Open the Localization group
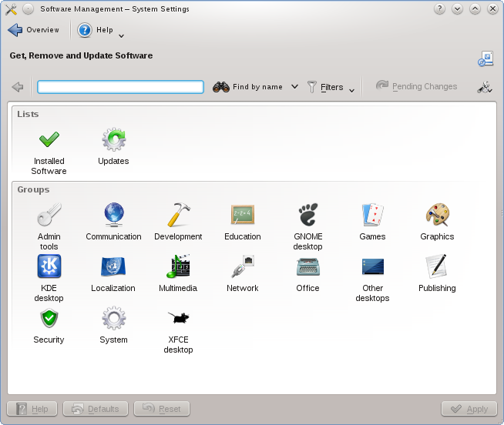The height and width of the screenshot is (425, 504). (x=113, y=273)
